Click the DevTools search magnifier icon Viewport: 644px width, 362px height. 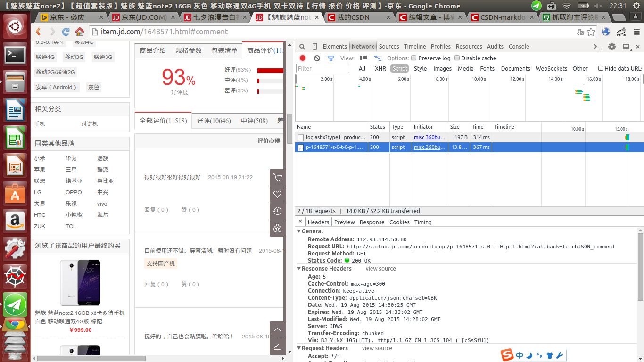(x=302, y=47)
